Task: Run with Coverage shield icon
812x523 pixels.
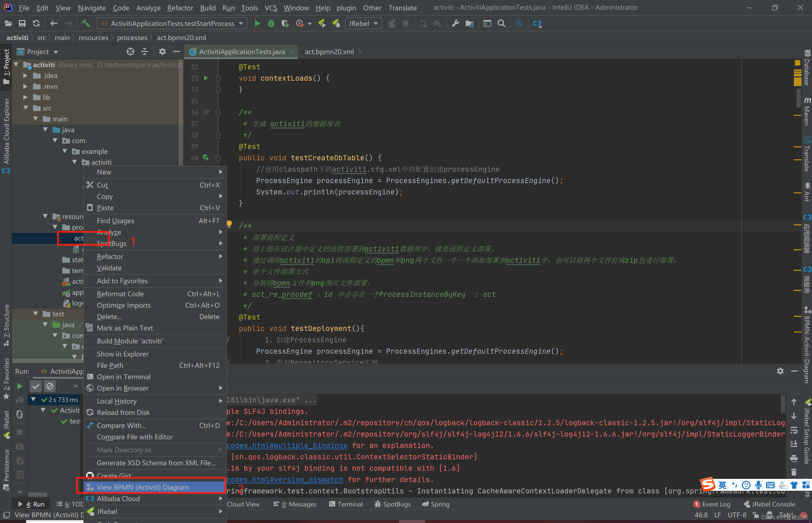Action: [x=285, y=24]
